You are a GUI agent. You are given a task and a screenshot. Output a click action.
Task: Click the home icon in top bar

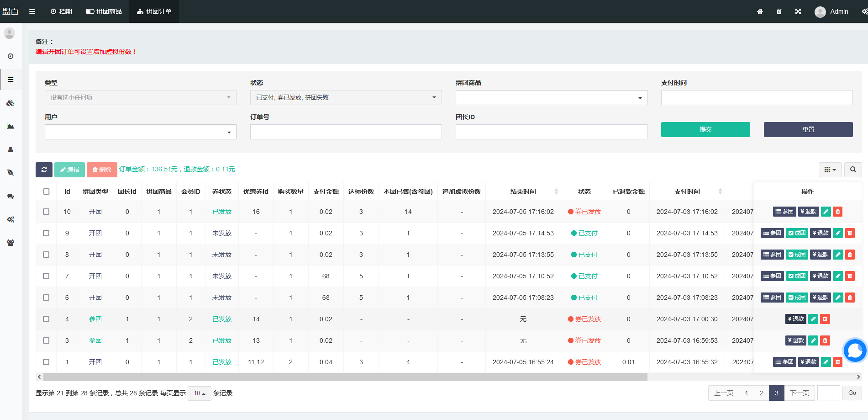(760, 11)
